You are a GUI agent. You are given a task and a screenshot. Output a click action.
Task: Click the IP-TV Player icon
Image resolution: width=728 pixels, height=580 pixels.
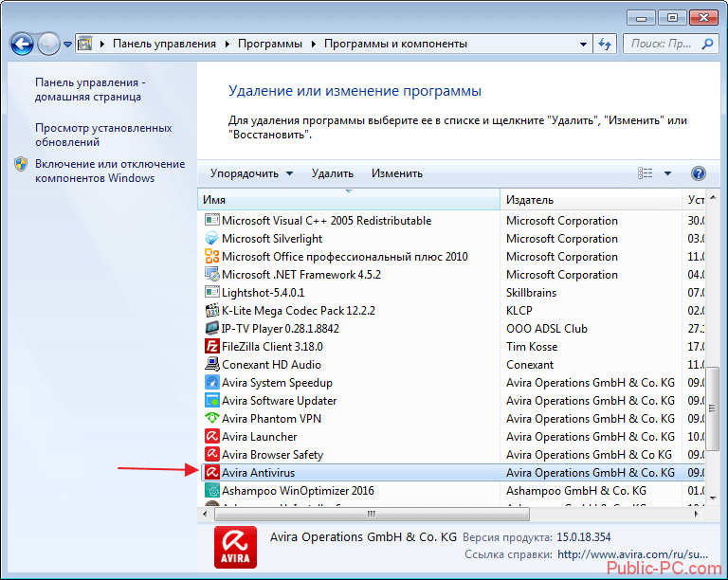(x=212, y=329)
